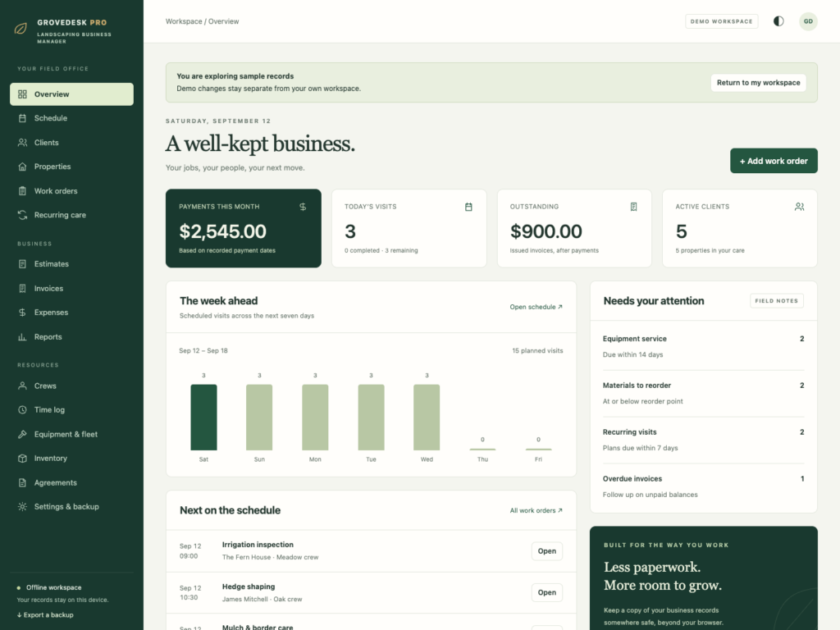Click the Equipment & fleet wrench icon
Viewport: 840px width, 630px height.
(x=22, y=435)
